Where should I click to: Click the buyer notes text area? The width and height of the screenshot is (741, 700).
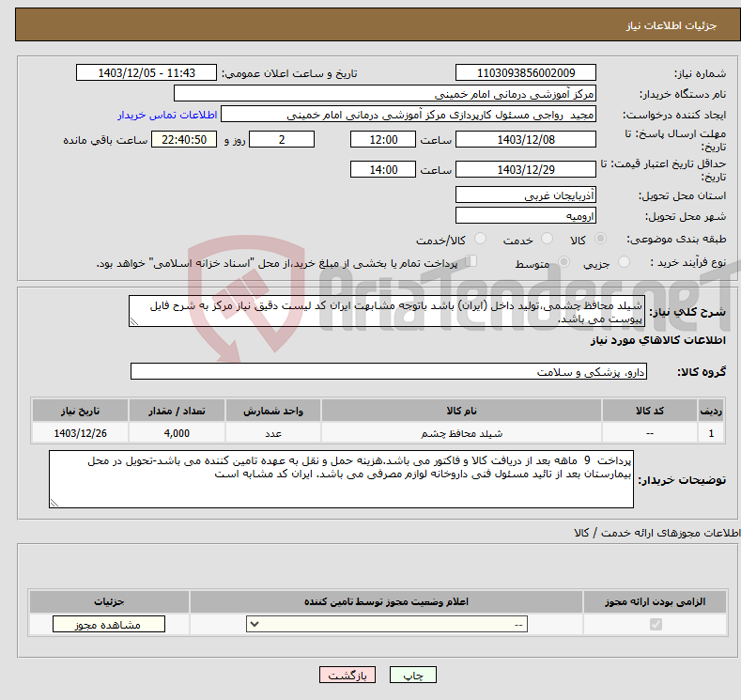341,479
